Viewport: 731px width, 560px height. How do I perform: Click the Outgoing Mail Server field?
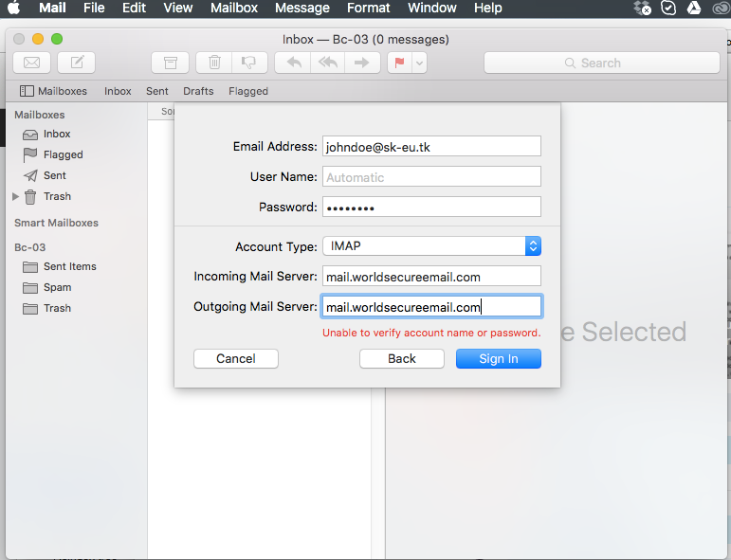(431, 307)
